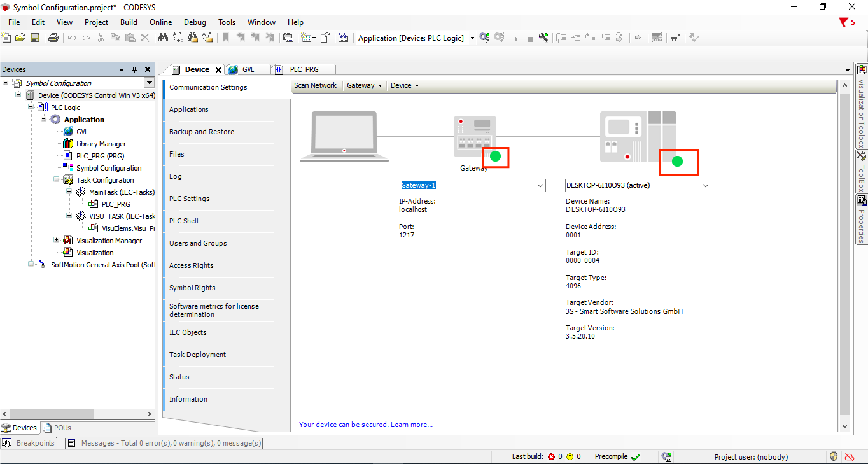Click the Print toolbar icon
Image resolution: width=868 pixels, height=464 pixels.
point(53,38)
